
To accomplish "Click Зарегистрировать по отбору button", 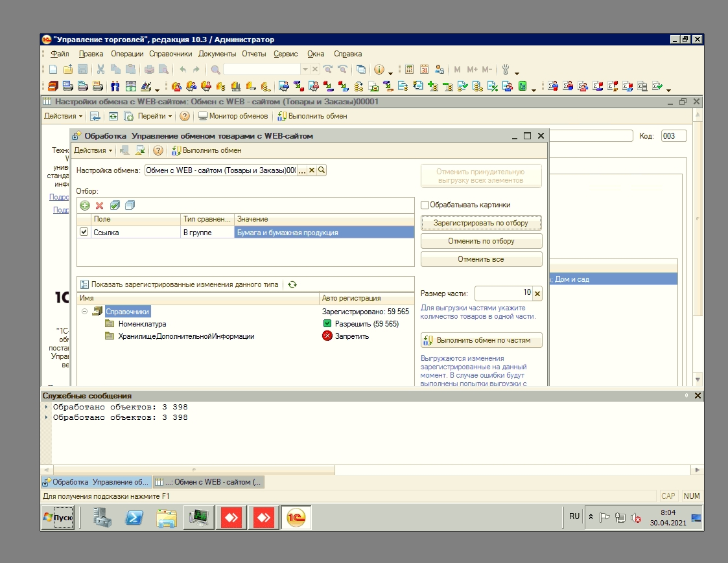I will pos(481,223).
